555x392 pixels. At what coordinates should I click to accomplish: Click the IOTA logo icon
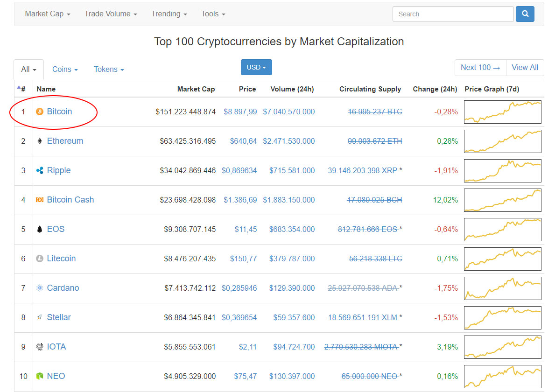pyautogui.click(x=40, y=347)
